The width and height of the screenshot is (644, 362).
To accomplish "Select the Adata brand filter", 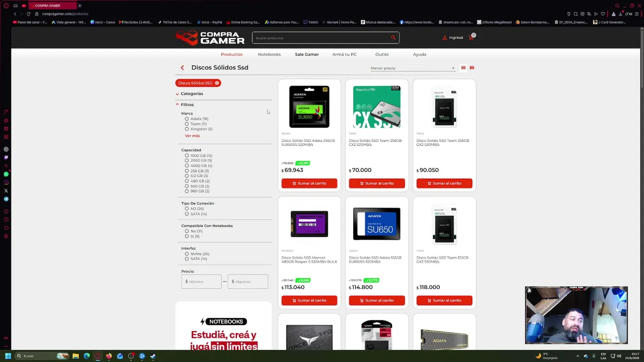I will [x=187, y=119].
